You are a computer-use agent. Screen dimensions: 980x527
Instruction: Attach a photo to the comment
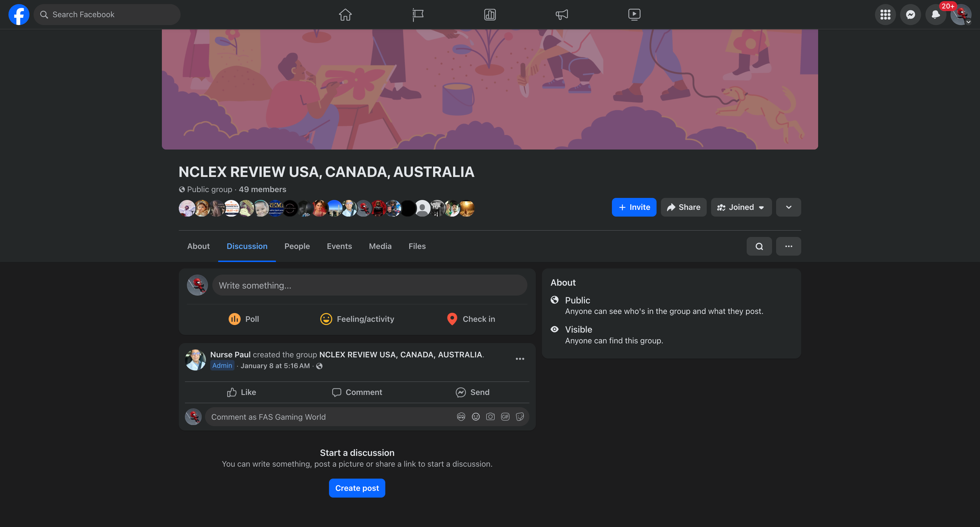click(490, 417)
